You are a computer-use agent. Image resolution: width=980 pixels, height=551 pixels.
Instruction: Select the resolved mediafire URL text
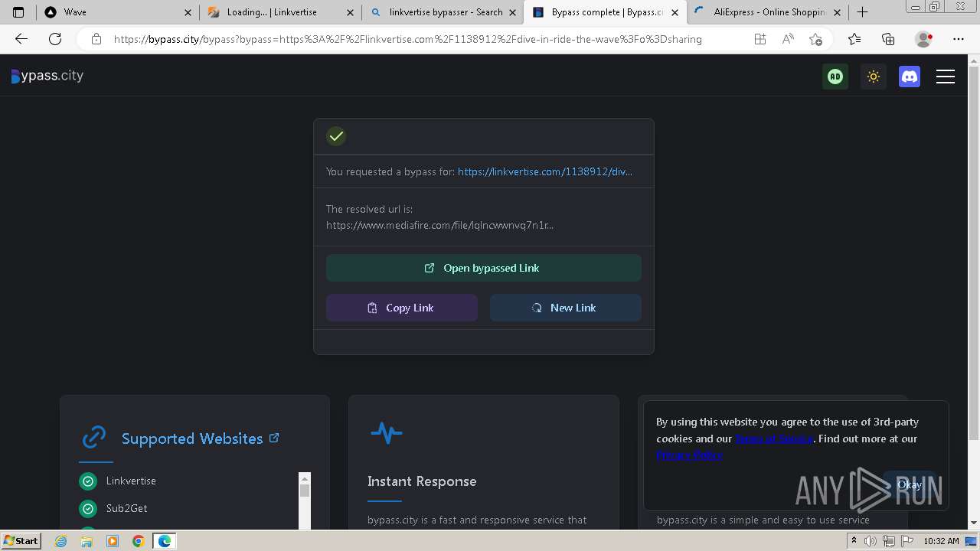[439, 225]
